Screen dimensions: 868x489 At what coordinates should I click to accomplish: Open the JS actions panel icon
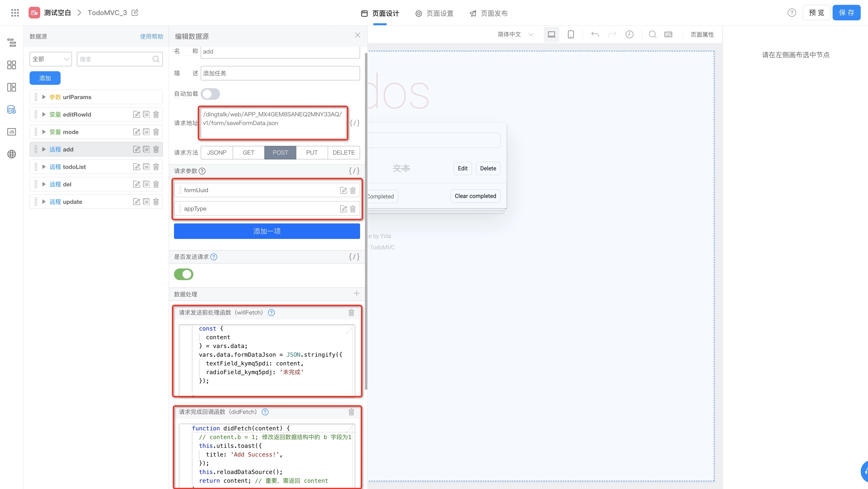pos(11,132)
